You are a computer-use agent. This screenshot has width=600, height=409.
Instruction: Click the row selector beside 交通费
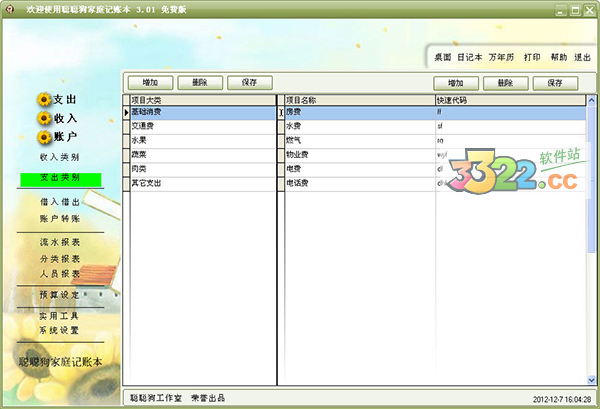coord(126,127)
